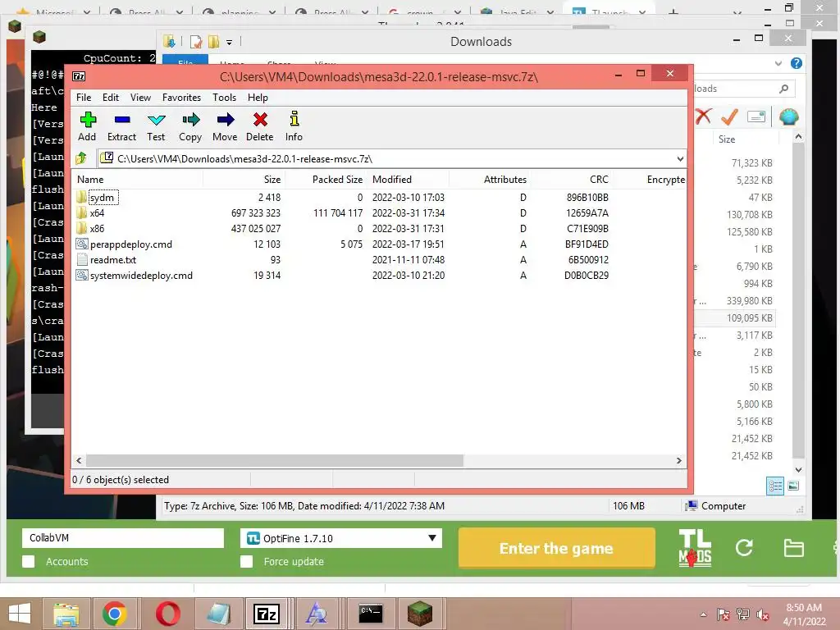Show hidden system tray icons
This screenshot has width=840, height=630.
tap(703, 614)
